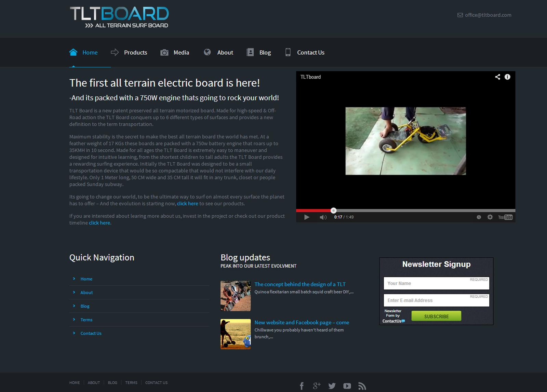
Task: Open the YouTube icon in the footer
Action: 347,386
